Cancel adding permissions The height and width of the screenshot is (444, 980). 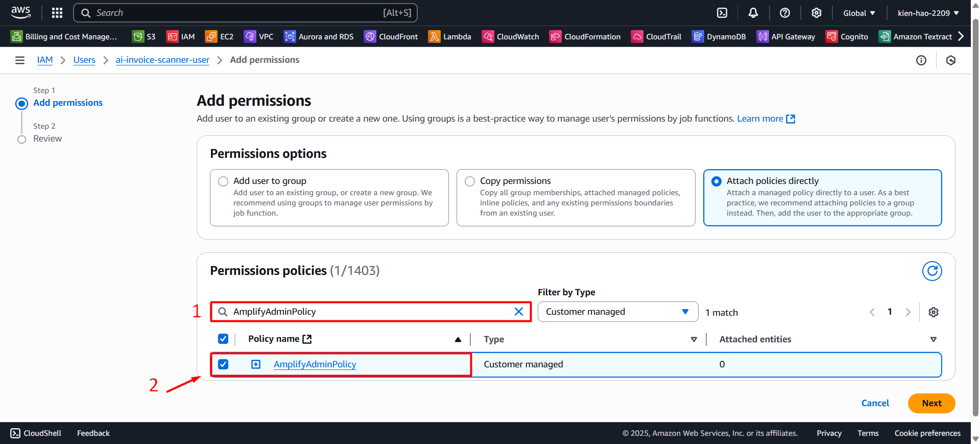(x=875, y=403)
